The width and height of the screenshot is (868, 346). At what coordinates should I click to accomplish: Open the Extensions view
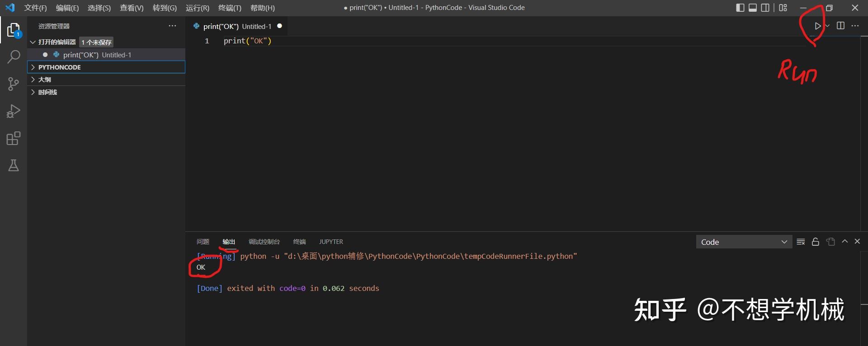click(x=14, y=138)
